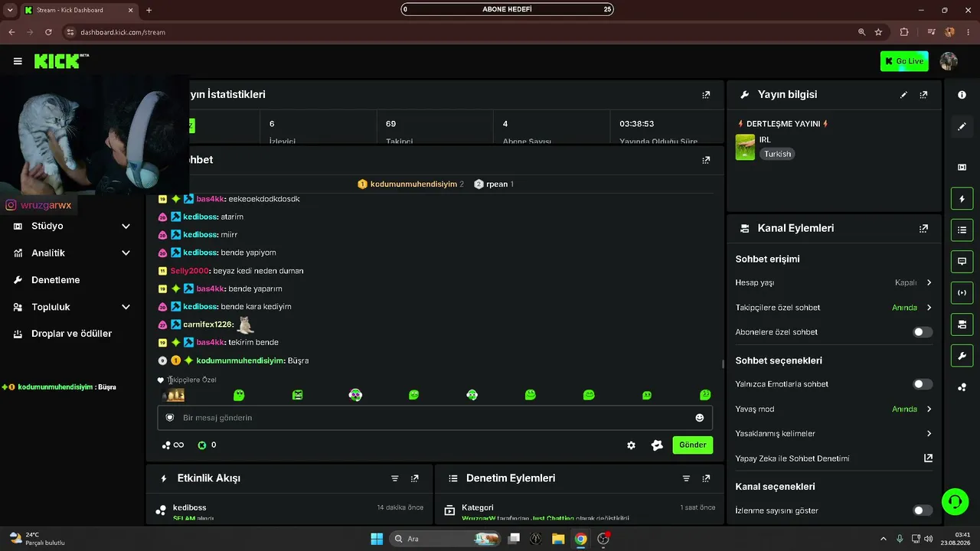
Task: Open the browser extensions puzzle icon
Action: pyautogui.click(x=904, y=32)
